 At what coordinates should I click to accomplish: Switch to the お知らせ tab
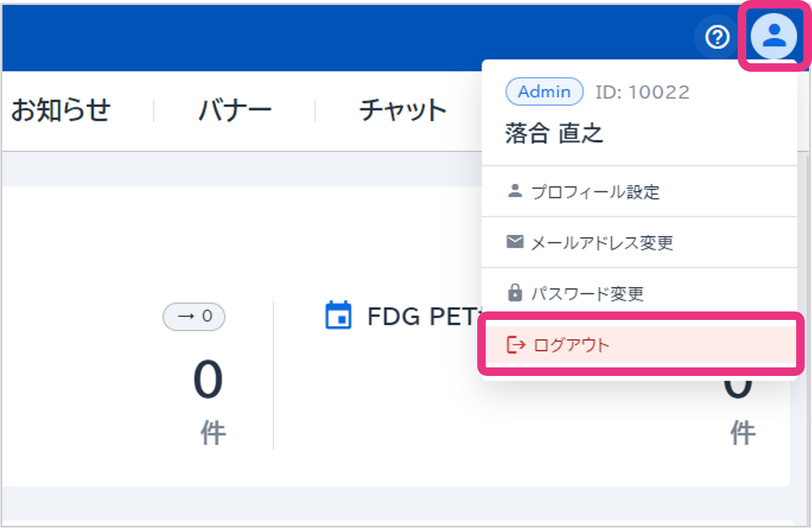tap(61, 111)
